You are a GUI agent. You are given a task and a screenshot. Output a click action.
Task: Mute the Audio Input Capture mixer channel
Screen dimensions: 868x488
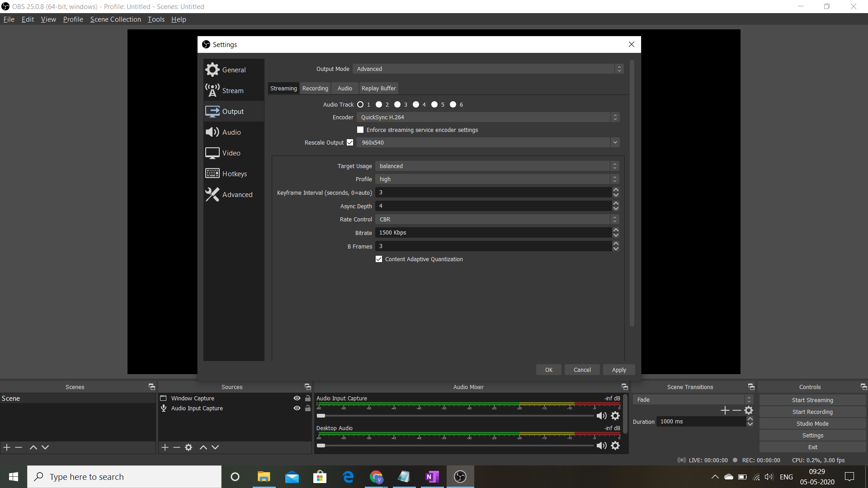[x=601, y=416]
